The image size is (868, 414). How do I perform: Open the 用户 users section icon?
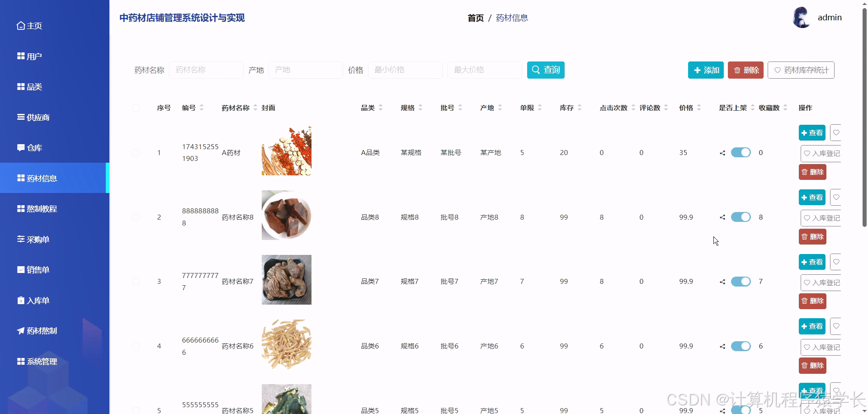[20, 56]
